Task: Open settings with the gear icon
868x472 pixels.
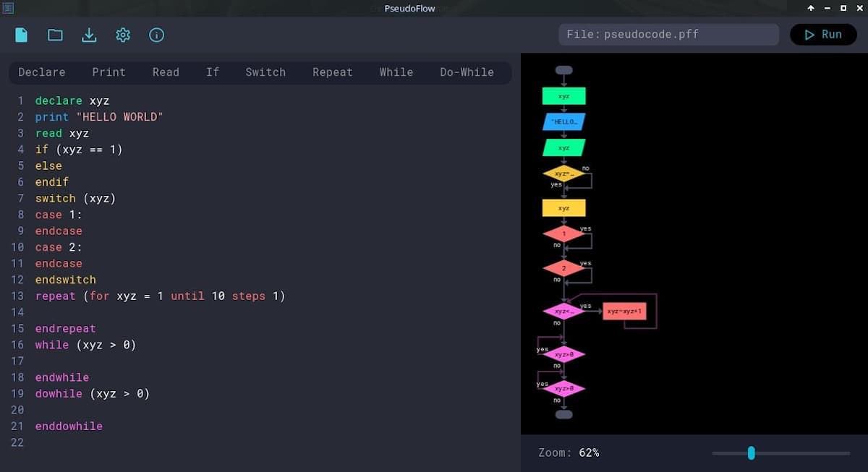Action: click(x=123, y=35)
